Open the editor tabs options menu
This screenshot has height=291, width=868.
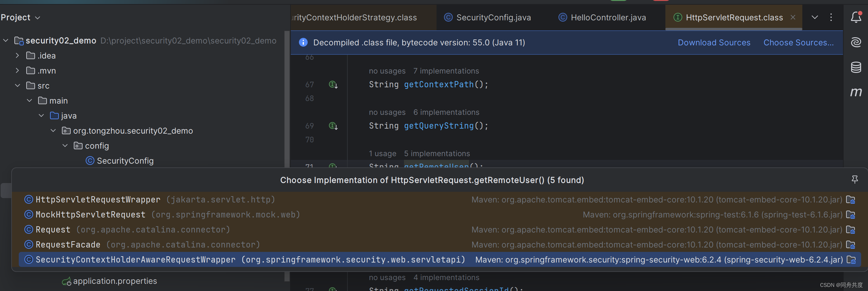pyautogui.click(x=831, y=17)
